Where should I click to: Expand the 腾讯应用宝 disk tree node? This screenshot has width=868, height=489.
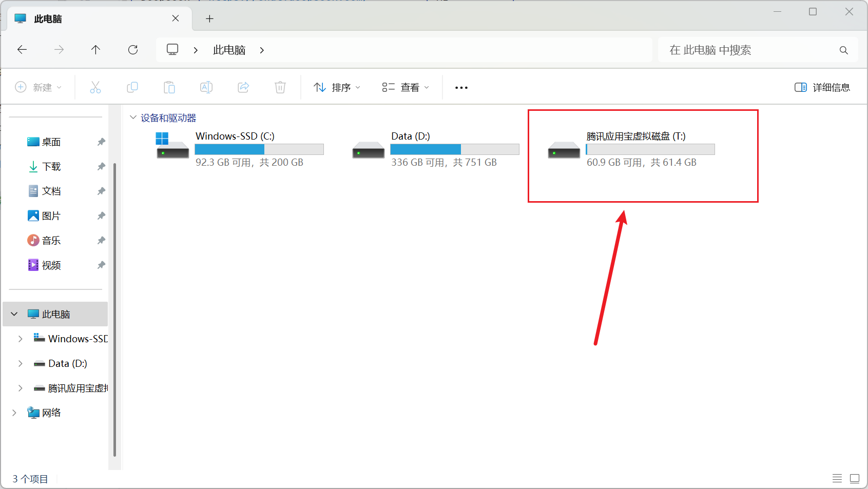coord(21,388)
